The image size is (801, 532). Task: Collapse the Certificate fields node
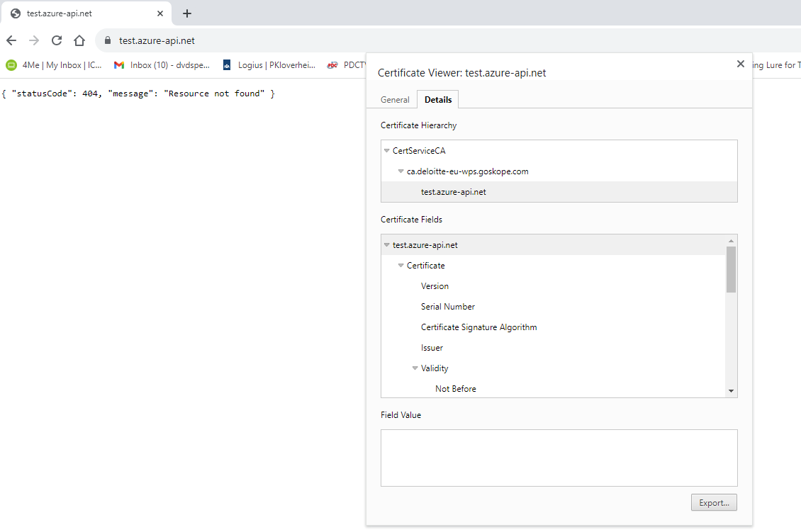[x=401, y=266]
